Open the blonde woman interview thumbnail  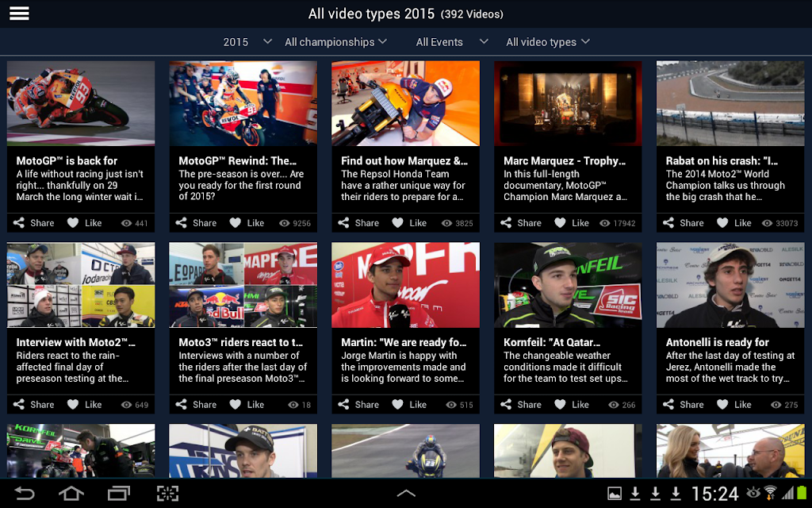730,451
